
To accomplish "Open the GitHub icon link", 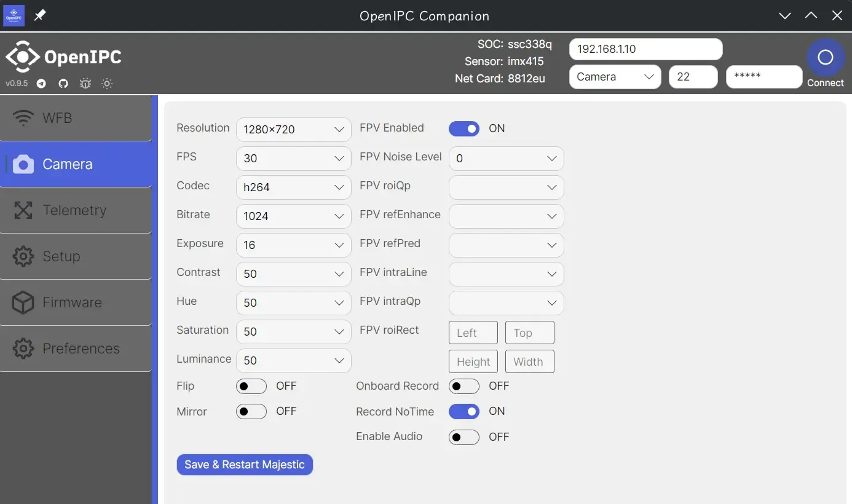I will 63,84.
